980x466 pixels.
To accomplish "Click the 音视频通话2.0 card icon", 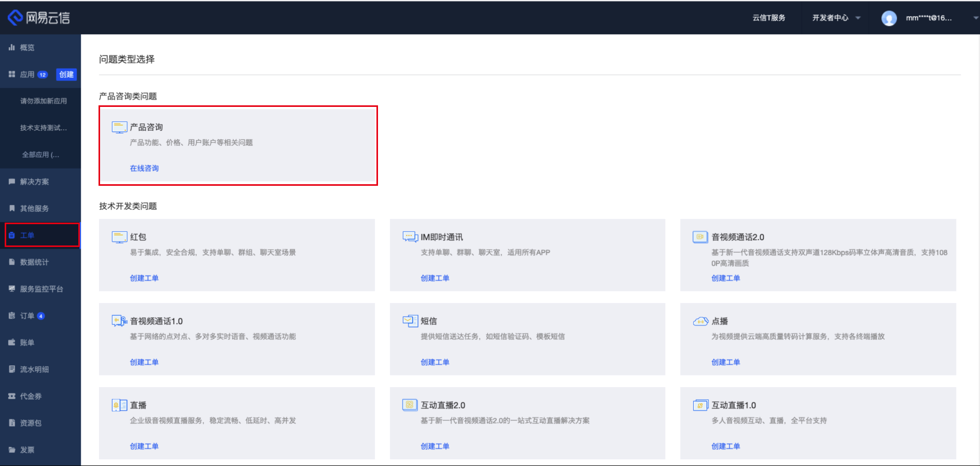I will point(701,237).
